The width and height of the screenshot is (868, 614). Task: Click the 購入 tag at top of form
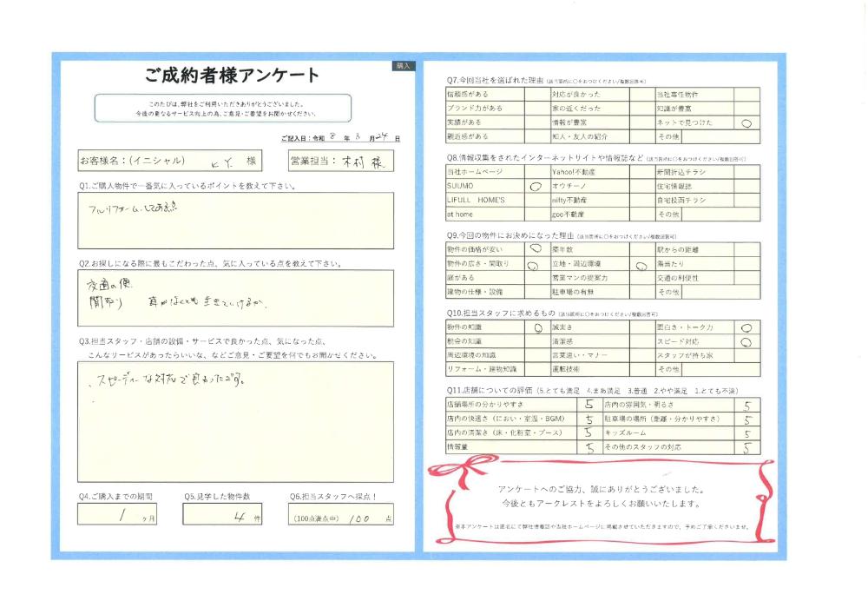click(x=404, y=66)
